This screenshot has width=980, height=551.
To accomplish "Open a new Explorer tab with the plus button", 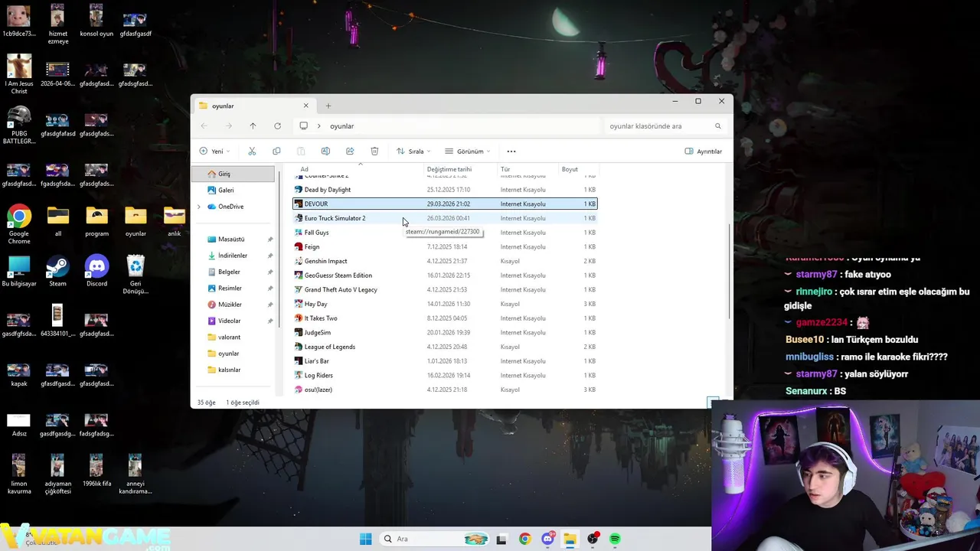I will (328, 106).
